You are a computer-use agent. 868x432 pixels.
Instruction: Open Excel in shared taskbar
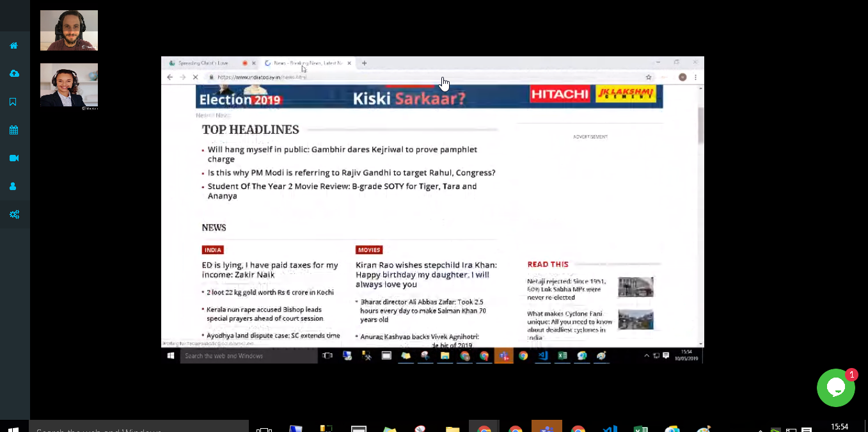click(x=562, y=356)
